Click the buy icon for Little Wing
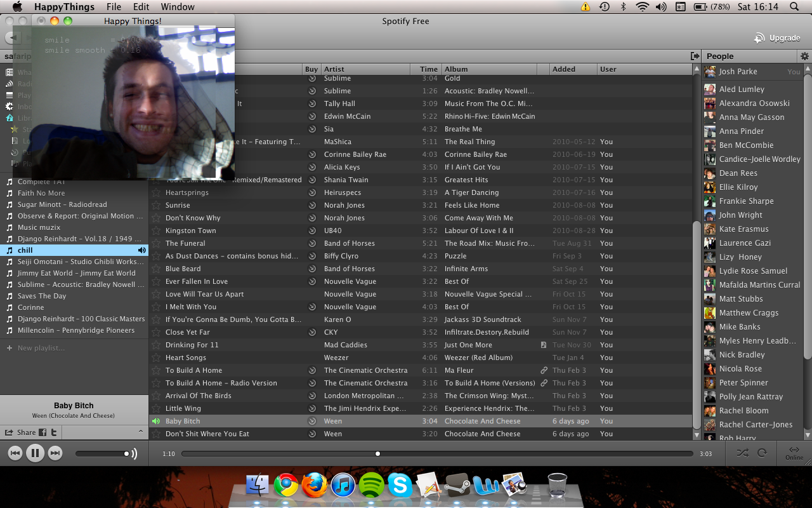The width and height of the screenshot is (812, 508). point(311,408)
